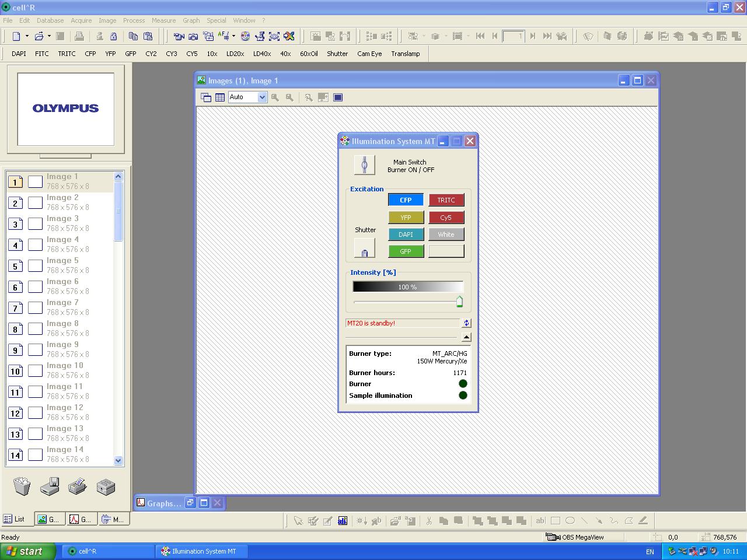Open the Acquire menu
The width and height of the screenshot is (747, 560).
pyautogui.click(x=81, y=20)
